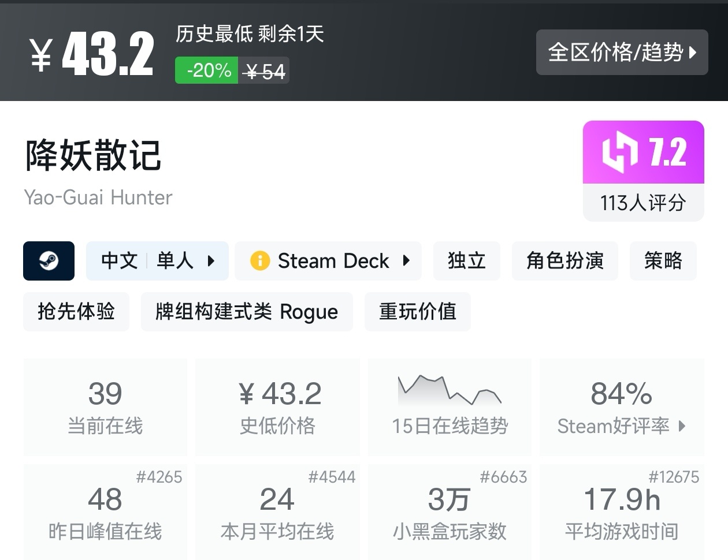Tap the original price ¥54
This screenshot has width=728, height=560.
coord(264,71)
